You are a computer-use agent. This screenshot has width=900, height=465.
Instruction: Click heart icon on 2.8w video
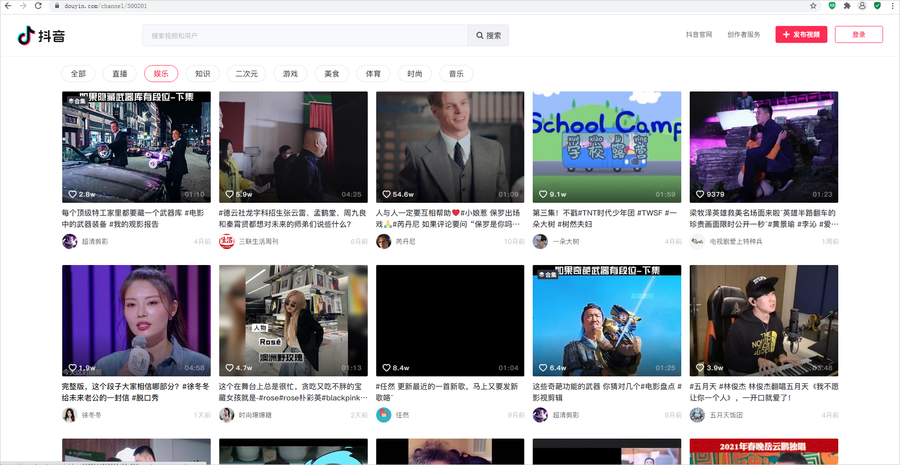point(72,194)
